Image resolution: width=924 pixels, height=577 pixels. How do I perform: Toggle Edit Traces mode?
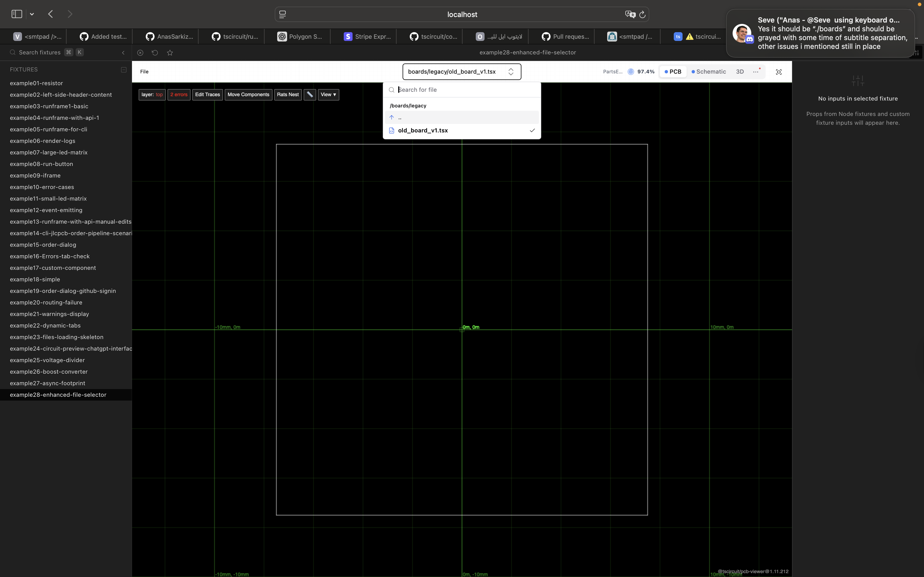207,95
